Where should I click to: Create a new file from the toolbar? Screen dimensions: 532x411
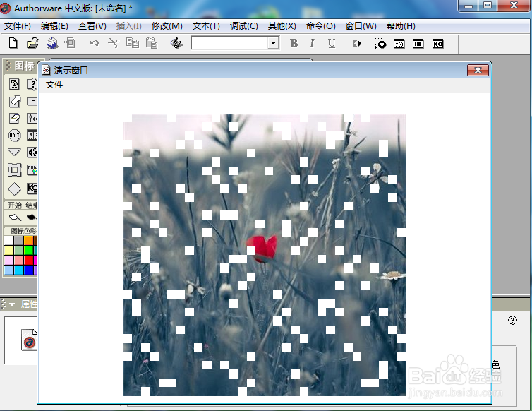13,44
